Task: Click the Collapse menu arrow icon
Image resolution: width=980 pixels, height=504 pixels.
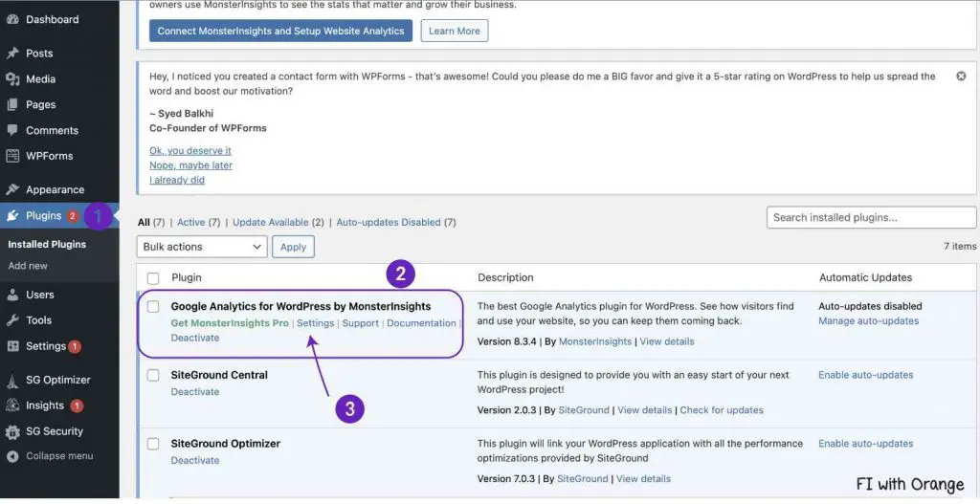Action: [12, 456]
